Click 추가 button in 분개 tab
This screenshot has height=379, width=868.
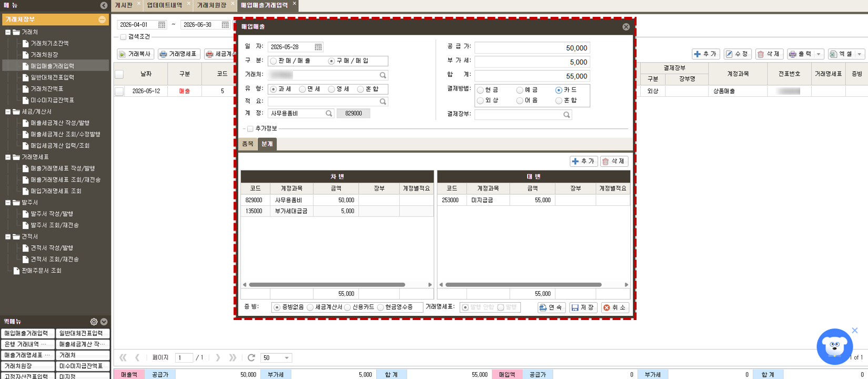click(583, 161)
